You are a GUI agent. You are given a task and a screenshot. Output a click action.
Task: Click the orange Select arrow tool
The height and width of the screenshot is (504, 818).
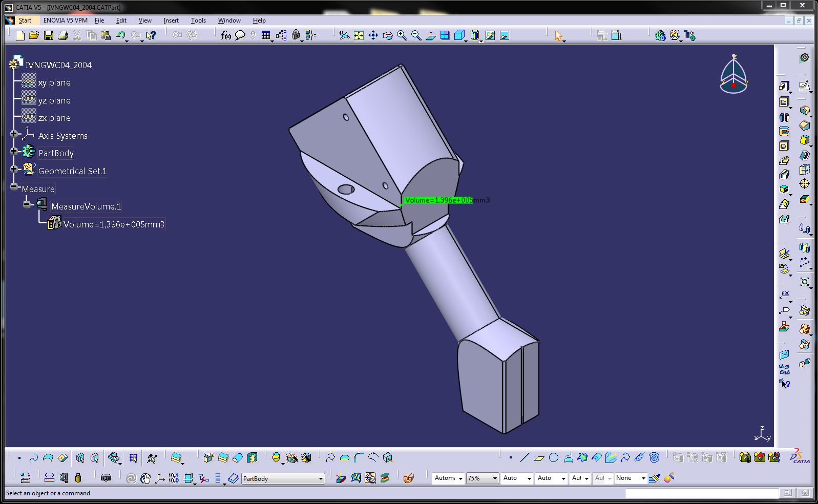pyautogui.click(x=558, y=35)
